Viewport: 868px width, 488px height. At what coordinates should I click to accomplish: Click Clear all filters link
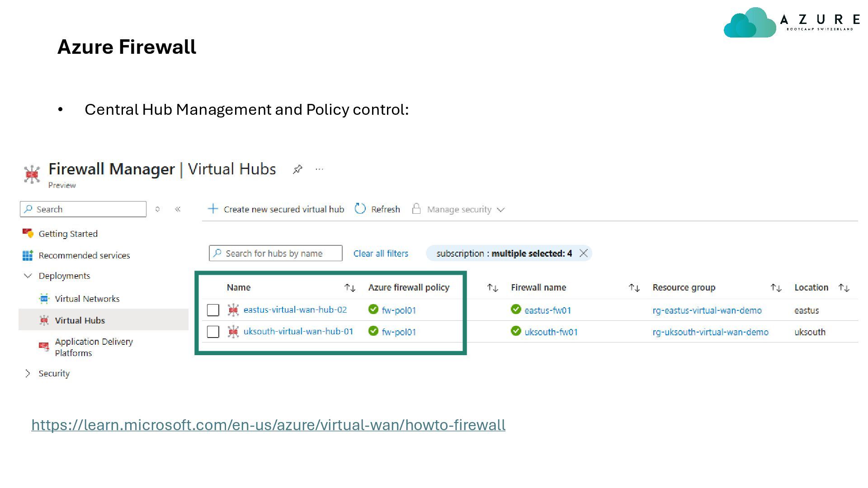(381, 253)
